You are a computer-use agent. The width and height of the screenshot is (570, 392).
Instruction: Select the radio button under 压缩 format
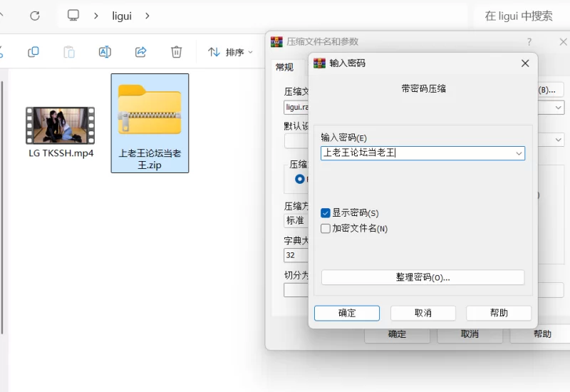point(299,179)
